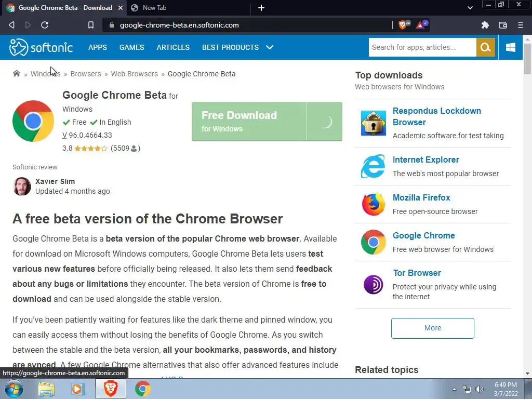Open the Windows Start button
532x399 pixels.
pyautogui.click(x=14, y=389)
